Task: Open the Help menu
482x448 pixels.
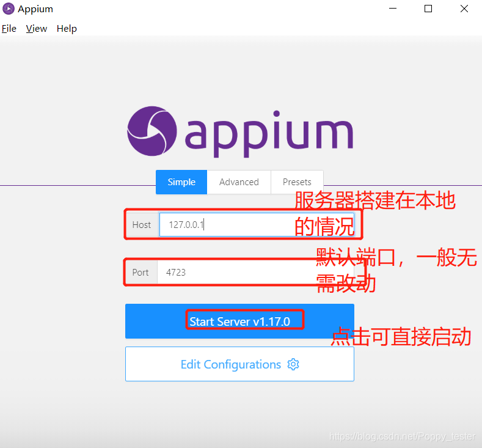Action: 67,29
